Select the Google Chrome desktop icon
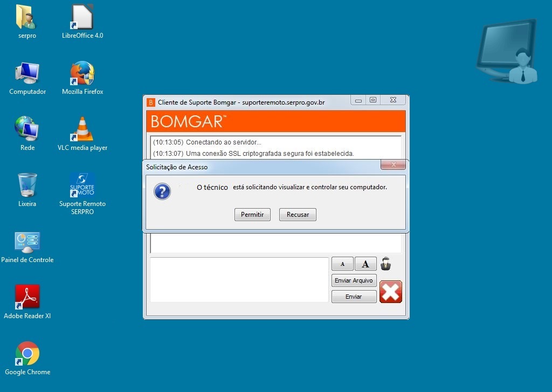The width and height of the screenshot is (552, 392). (27, 354)
